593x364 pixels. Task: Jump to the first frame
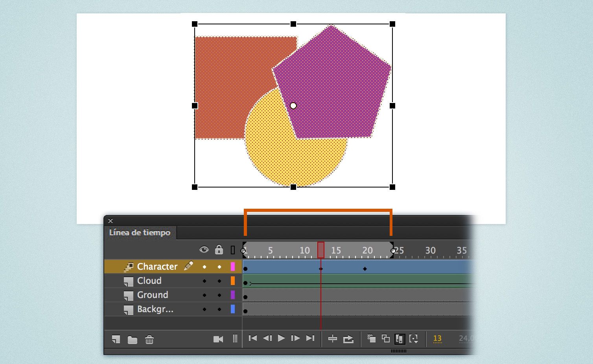tap(254, 338)
